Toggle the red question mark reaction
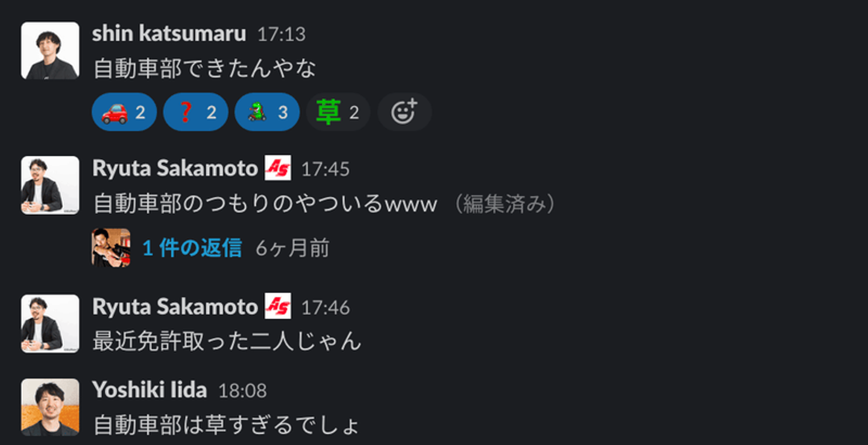The width and height of the screenshot is (868, 445). [x=196, y=112]
